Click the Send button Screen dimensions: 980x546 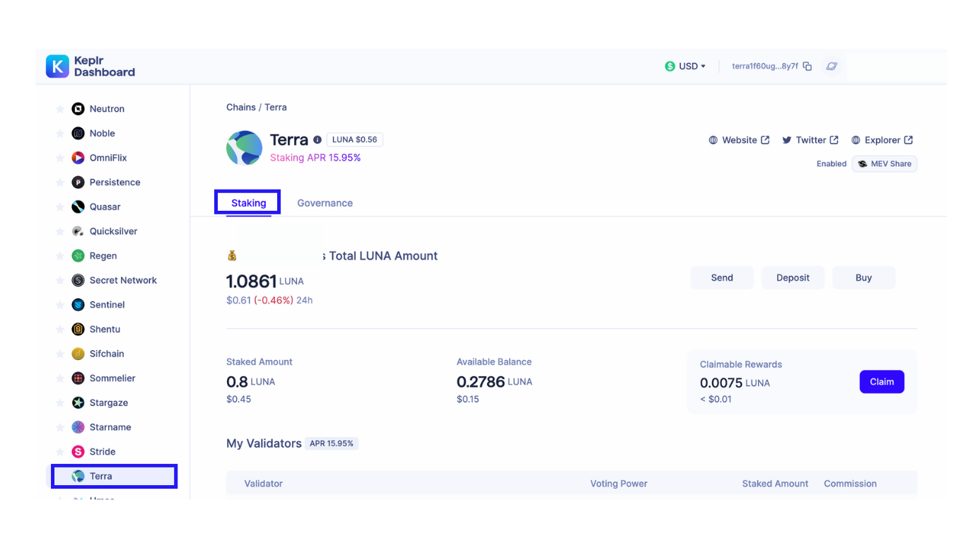click(x=722, y=278)
